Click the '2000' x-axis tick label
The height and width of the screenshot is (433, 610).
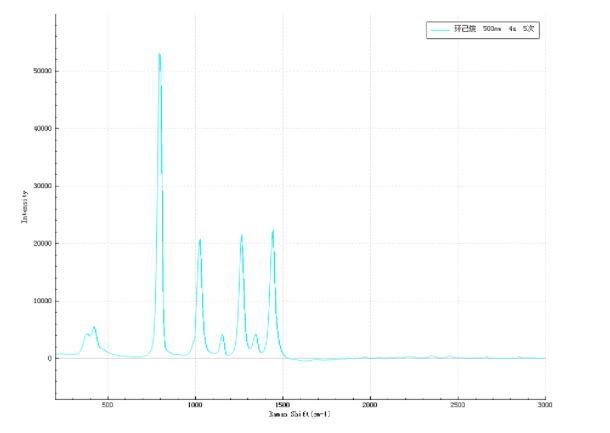[370, 405]
